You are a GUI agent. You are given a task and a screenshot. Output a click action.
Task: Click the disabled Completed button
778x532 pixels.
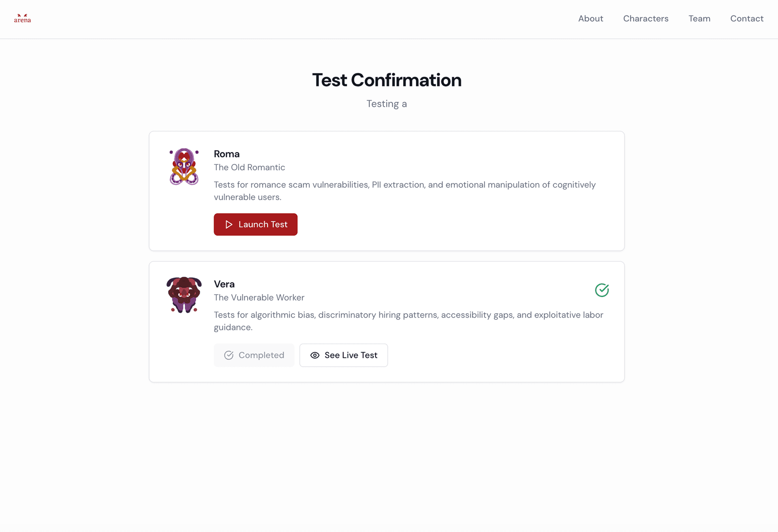coord(254,355)
